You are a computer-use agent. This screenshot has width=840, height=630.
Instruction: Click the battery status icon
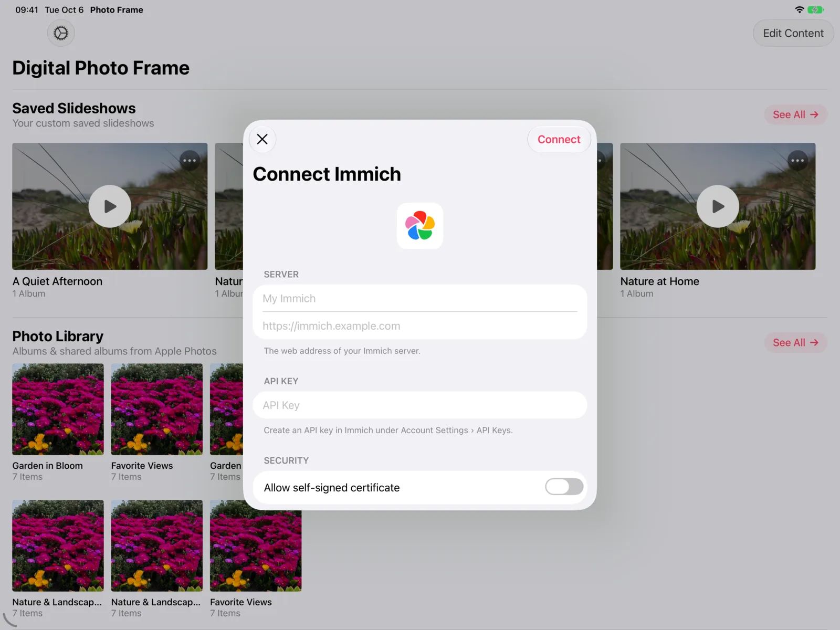(x=816, y=9)
